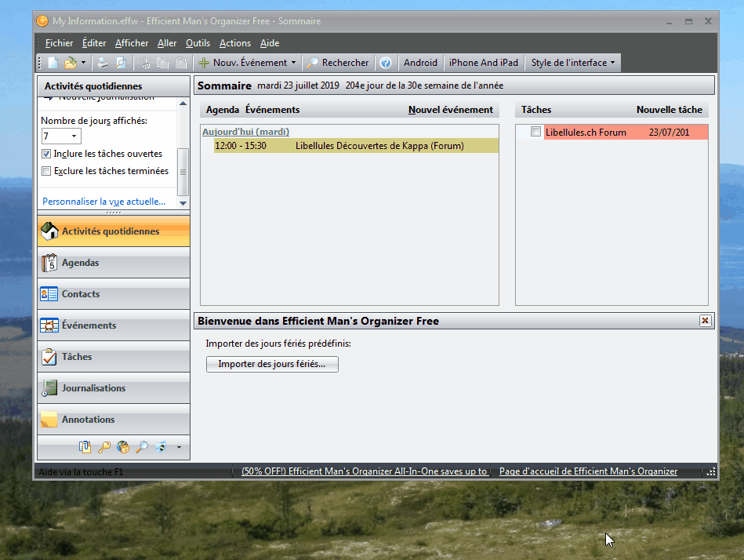Open the Nombre de jours affichés combo box

61,136
